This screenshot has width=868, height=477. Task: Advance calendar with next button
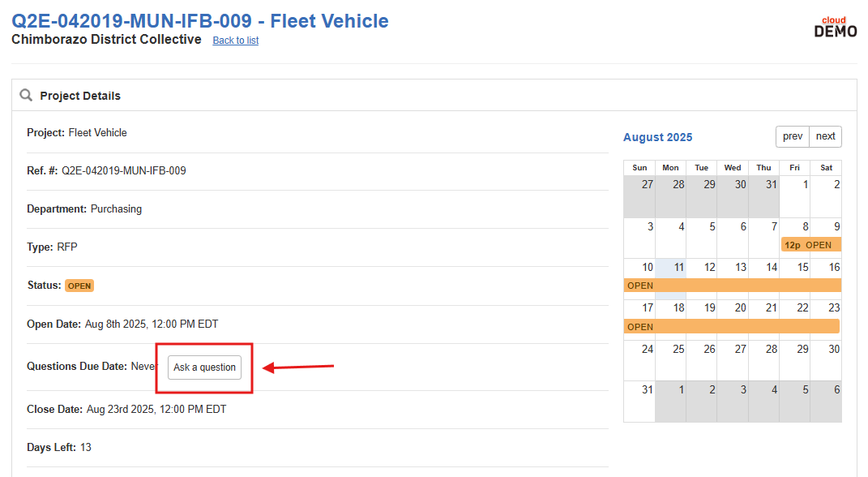click(825, 136)
